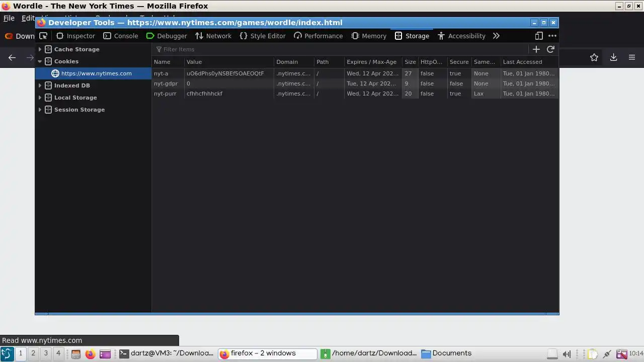Switch to the Network tab
The height and width of the screenshot is (362, 644).
213,36
